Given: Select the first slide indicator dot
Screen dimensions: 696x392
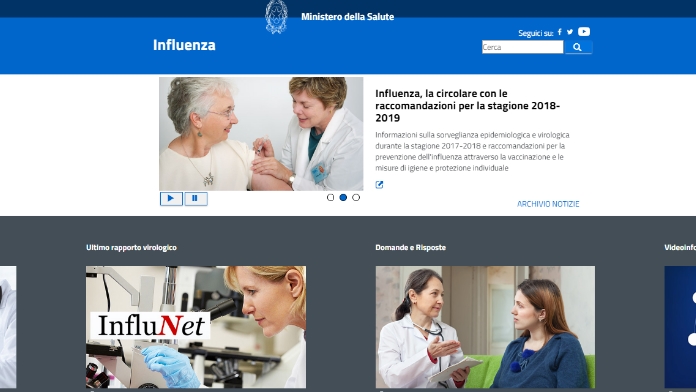Looking at the screenshot, I should [330, 198].
